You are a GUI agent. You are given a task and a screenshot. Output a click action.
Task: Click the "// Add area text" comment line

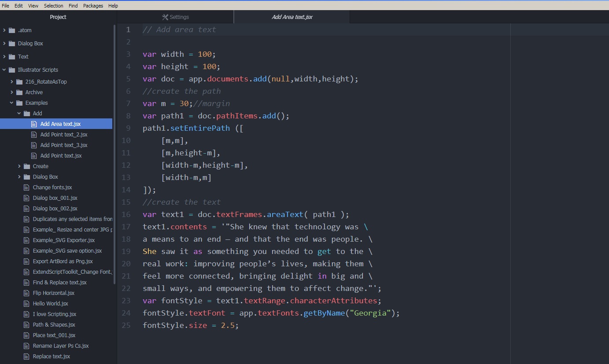pyautogui.click(x=180, y=29)
